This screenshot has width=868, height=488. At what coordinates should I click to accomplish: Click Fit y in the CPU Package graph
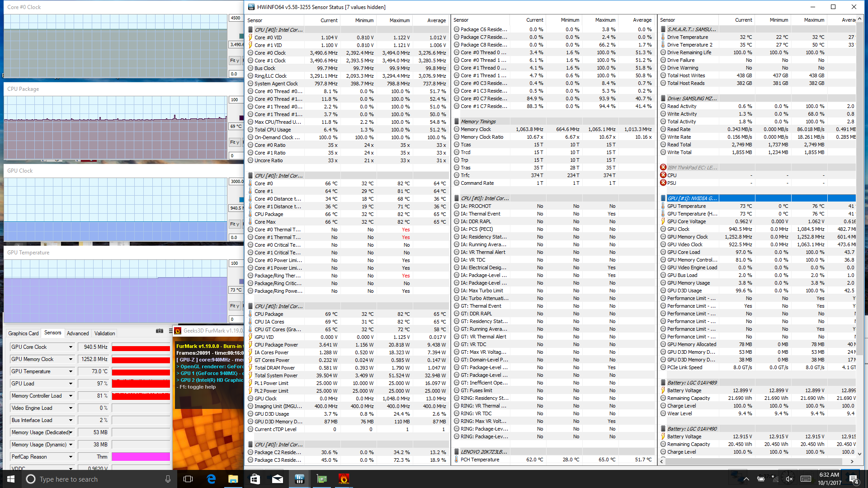(235, 142)
